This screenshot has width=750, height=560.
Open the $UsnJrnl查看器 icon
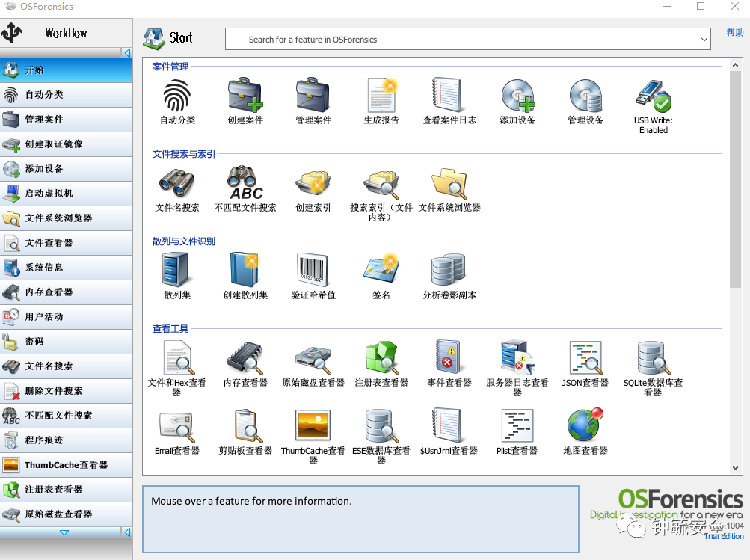(x=448, y=425)
